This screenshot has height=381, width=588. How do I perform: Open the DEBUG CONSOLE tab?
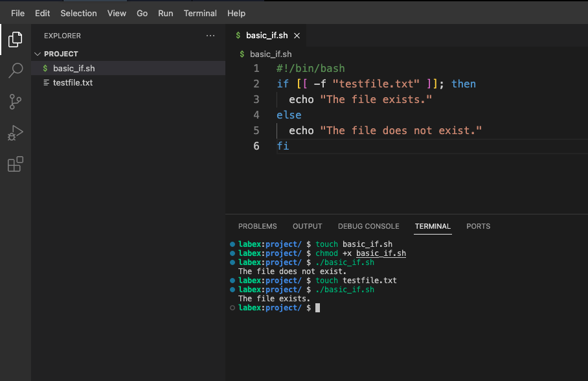tap(368, 226)
